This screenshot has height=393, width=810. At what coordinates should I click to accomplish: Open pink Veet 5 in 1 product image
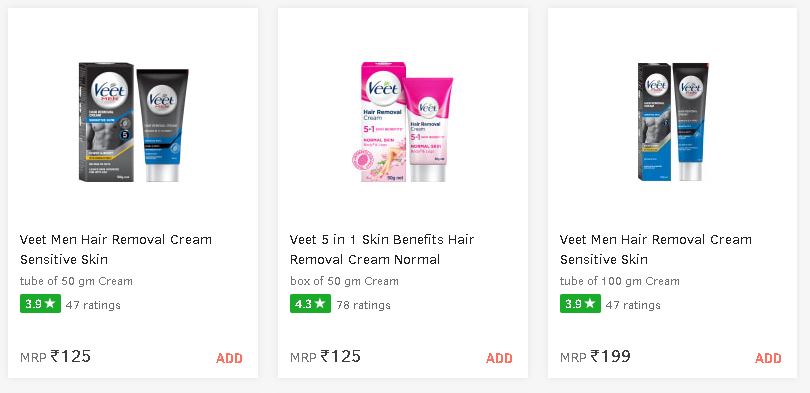click(x=407, y=122)
